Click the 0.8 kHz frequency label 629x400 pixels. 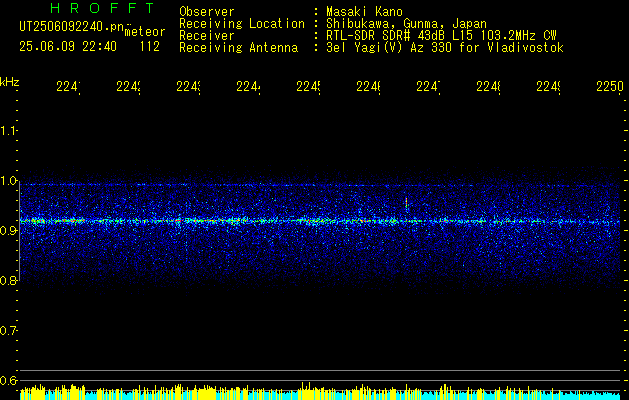[x=9, y=280]
